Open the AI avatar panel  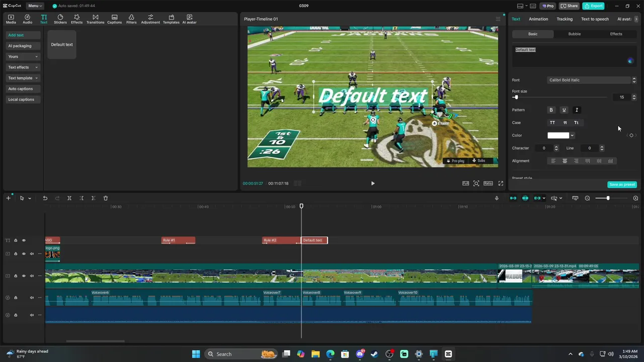(189, 19)
